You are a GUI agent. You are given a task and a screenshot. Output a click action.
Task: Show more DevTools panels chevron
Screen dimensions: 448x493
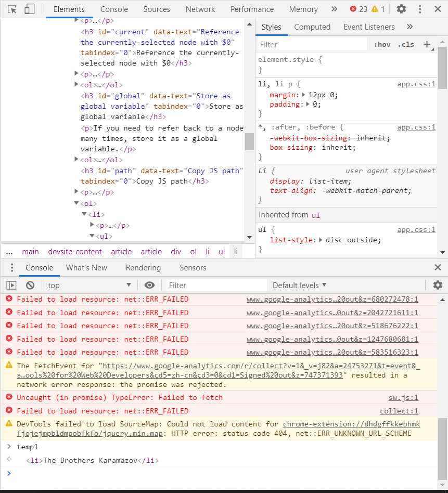[x=334, y=9]
